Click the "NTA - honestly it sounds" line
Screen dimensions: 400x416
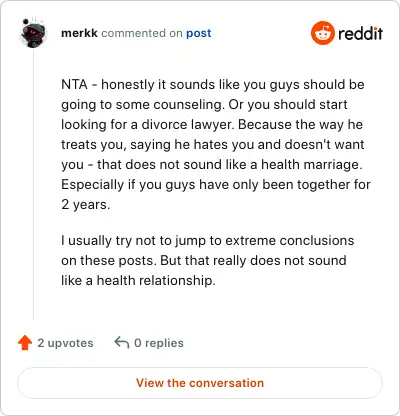click(213, 85)
